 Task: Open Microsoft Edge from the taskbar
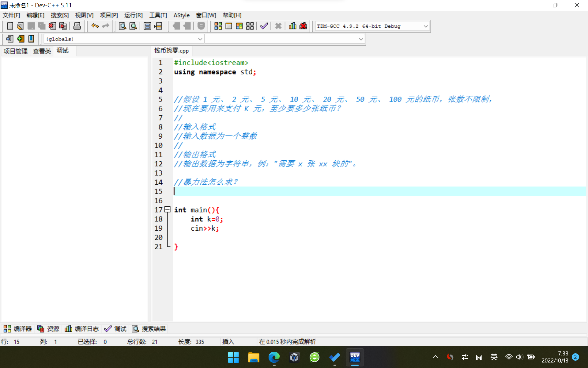(x=274, y=357)
